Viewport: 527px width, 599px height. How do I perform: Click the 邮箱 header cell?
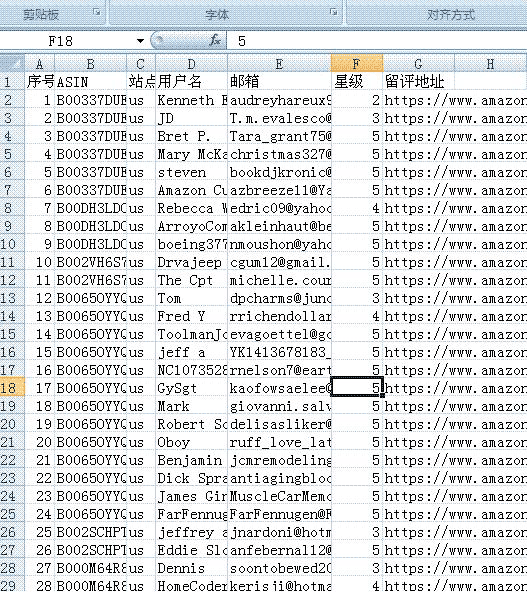(x=279, y=81)
